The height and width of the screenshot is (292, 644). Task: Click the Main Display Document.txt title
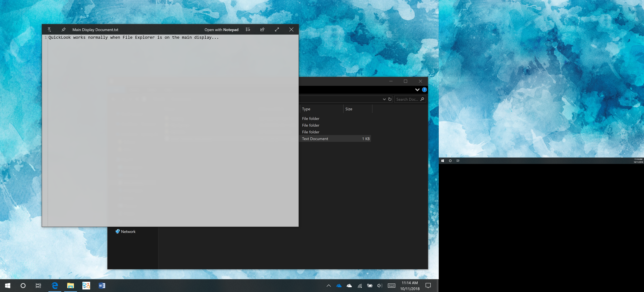95,30
